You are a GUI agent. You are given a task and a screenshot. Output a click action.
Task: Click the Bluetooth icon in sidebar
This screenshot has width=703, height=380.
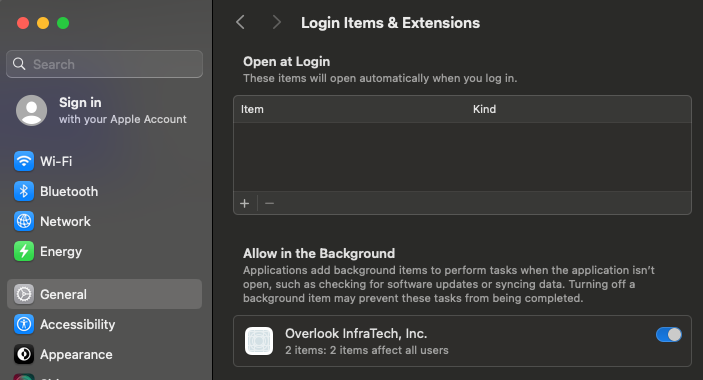click(24, 191)
